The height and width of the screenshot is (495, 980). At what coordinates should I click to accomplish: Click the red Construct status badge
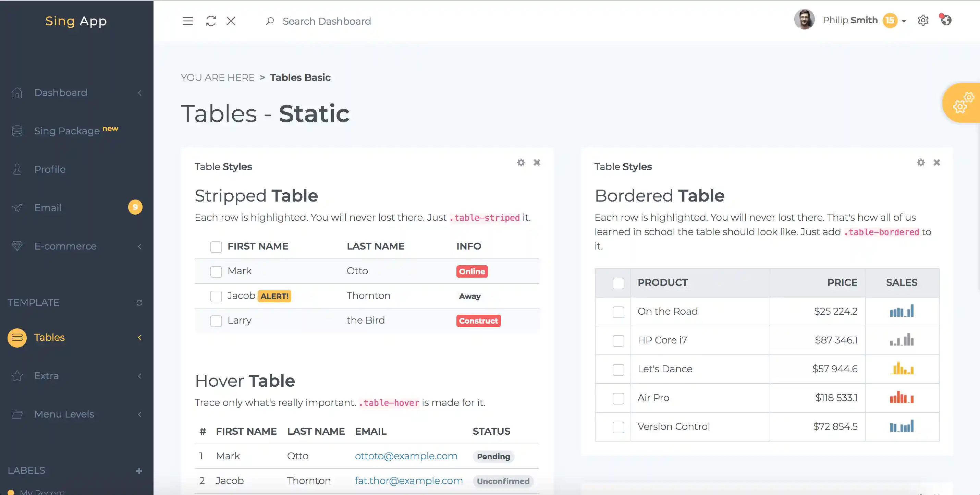(x=478, y=321)
